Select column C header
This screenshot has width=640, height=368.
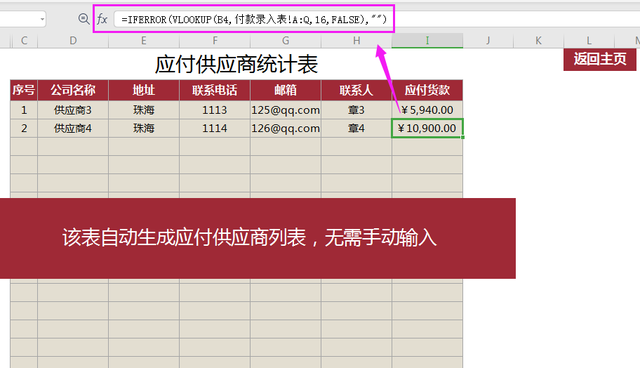click(x=24, y=41)
